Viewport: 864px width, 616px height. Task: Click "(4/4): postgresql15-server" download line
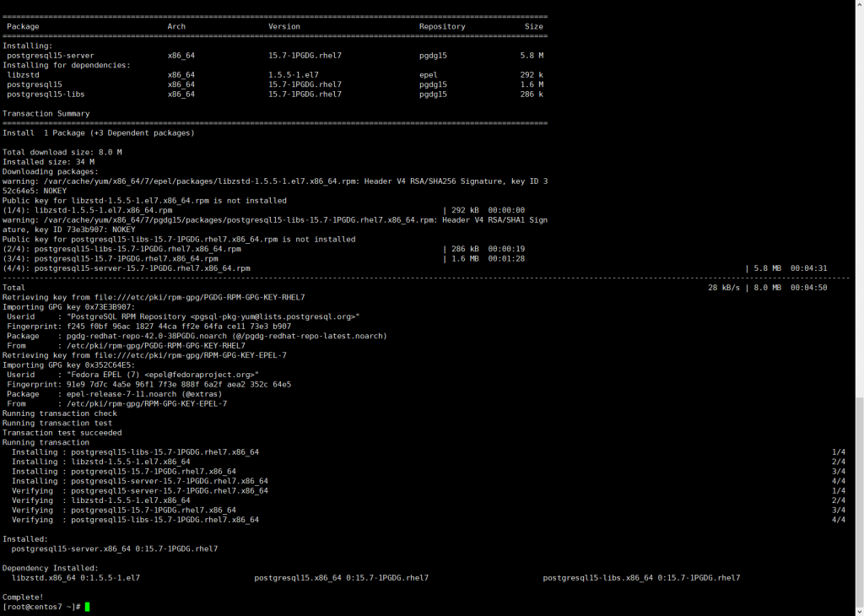click(x=414, y=268)
